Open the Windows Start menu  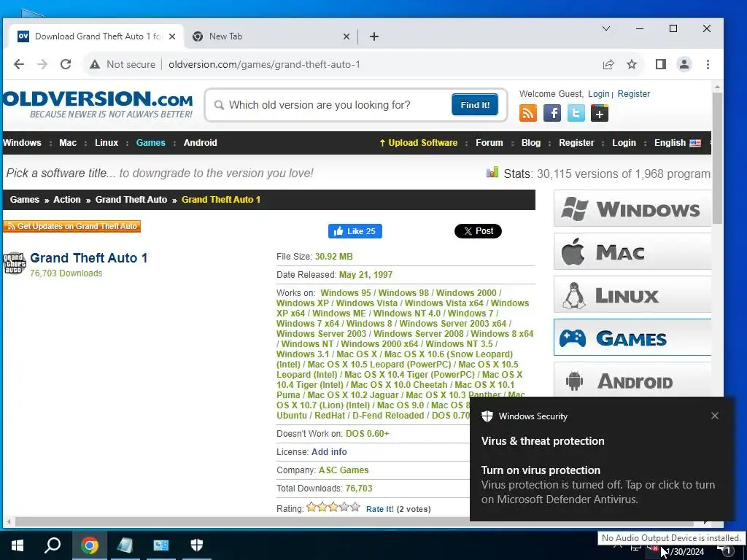(18, 545)
